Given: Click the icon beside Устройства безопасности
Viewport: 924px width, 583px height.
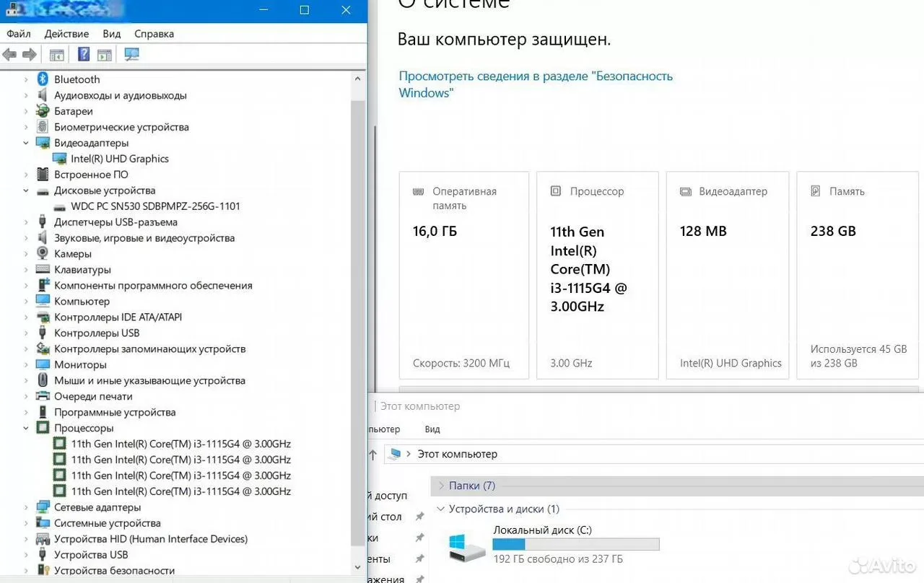Looking at the screenshot, I should coord(43,571).
